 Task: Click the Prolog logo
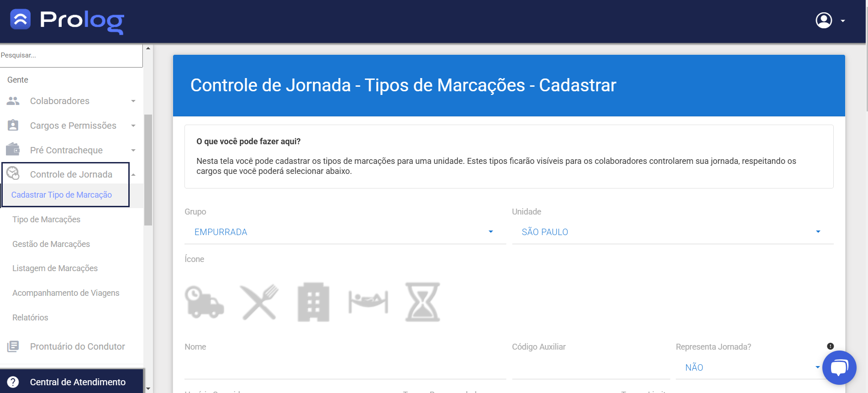[67, 21]
